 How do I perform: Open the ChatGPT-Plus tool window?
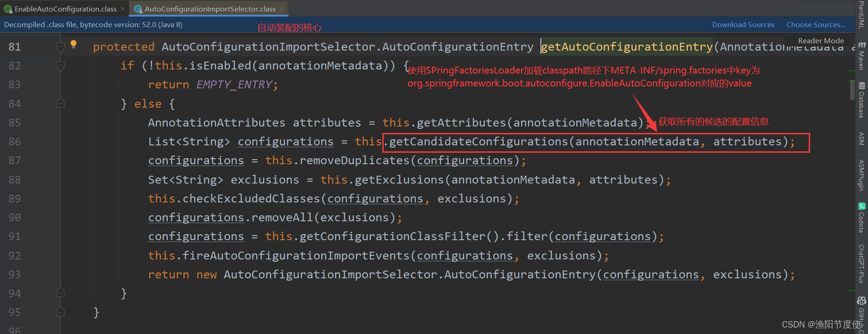click(x=862, y=264)
